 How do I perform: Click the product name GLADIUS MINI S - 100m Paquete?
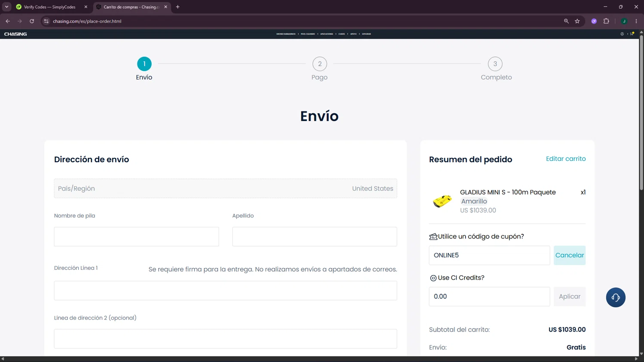coord(508,192)
